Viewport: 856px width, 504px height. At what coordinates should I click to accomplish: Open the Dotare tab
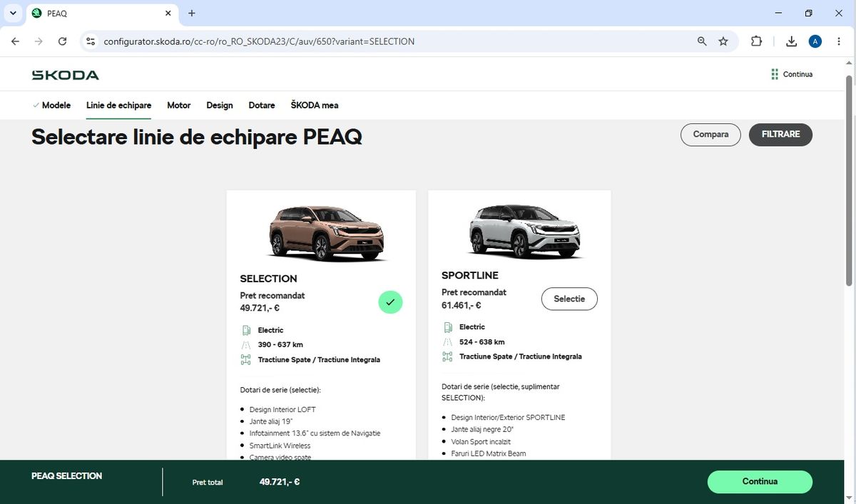[262, 105]
